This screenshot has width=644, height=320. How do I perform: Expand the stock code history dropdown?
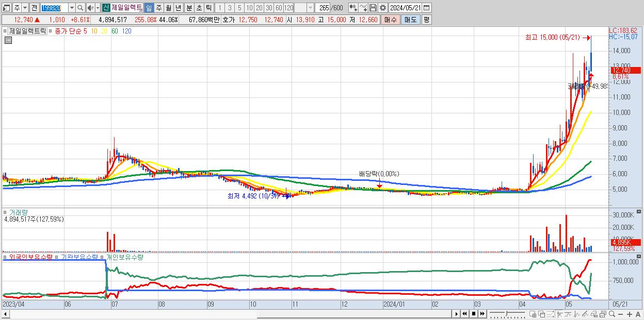tap(72, 8)
